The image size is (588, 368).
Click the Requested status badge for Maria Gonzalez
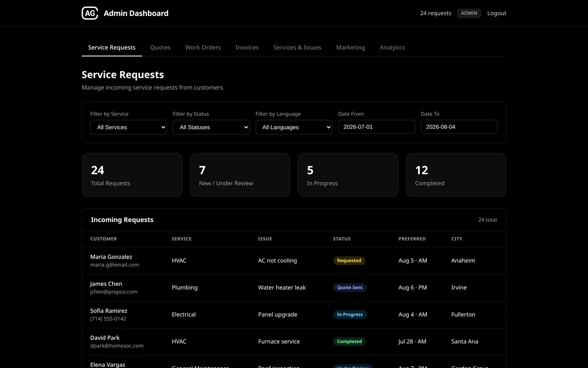click(x=349, y=260)
